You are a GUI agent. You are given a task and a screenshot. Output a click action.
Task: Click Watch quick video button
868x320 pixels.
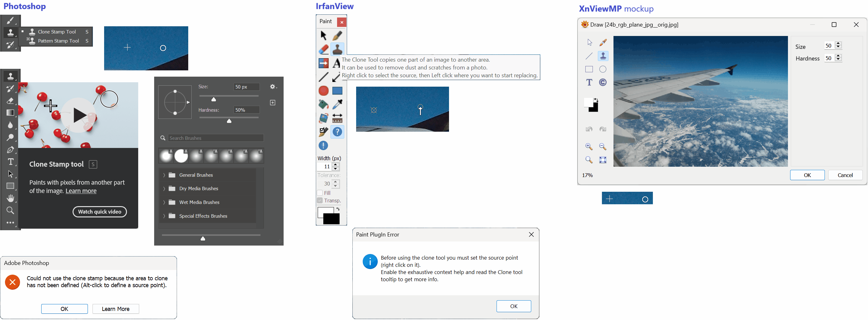click(x=100, y=212)
